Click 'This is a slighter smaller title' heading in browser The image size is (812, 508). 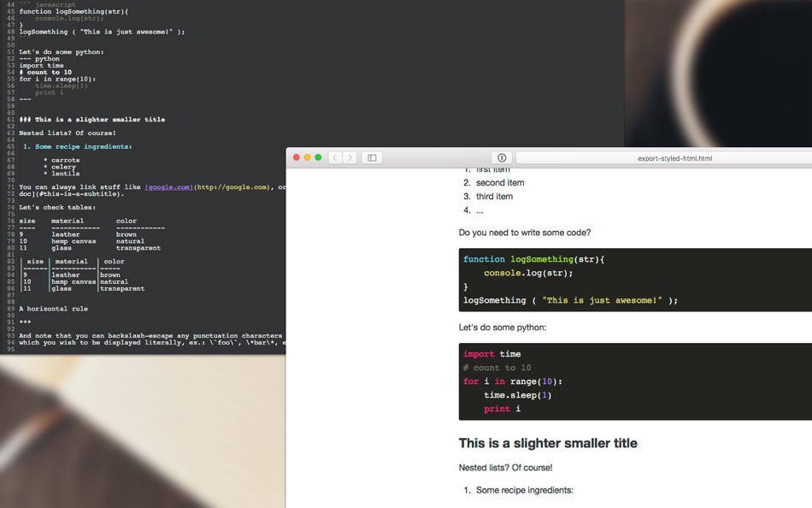pyautogui.click(x=548, y=443)
